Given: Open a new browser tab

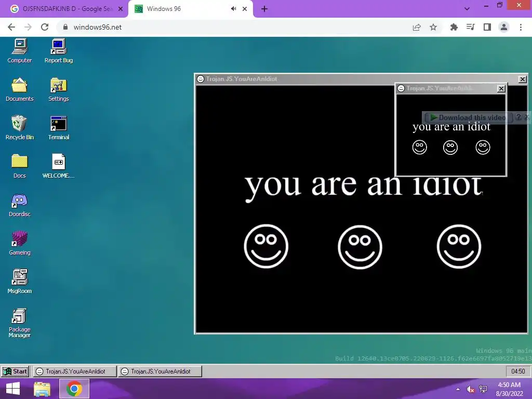Looking at the screenshot, I should click(x=264, y=9).
